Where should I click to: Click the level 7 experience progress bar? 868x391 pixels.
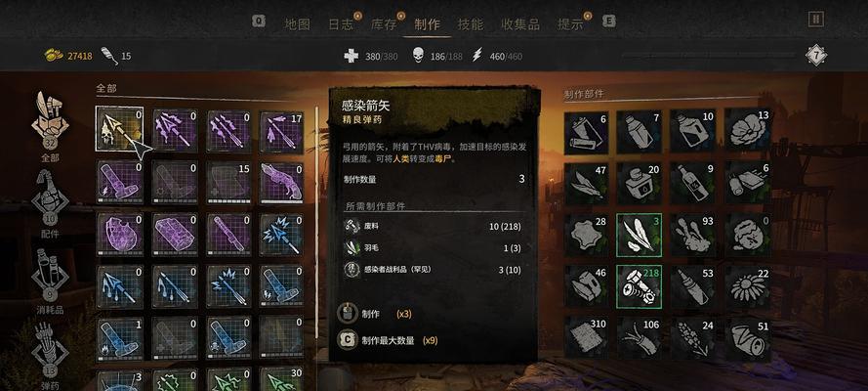click(709, 55)
